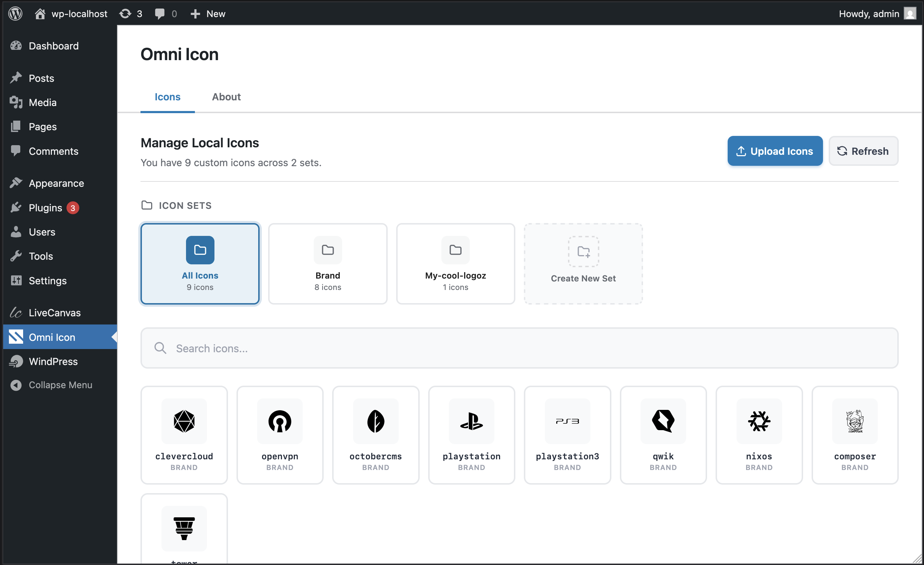Select the playstation brand icon
This screenshot has width=924, height=565.
point(471,435)
